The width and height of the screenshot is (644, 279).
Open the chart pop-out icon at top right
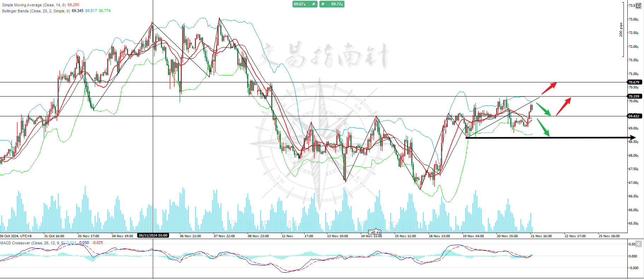(638, 6)
